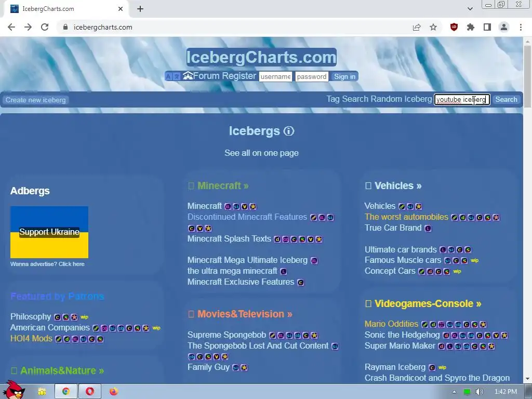532x399 pixels.
Task: Click the star badge next to Family Guy
Action: (x=244, y=367)
